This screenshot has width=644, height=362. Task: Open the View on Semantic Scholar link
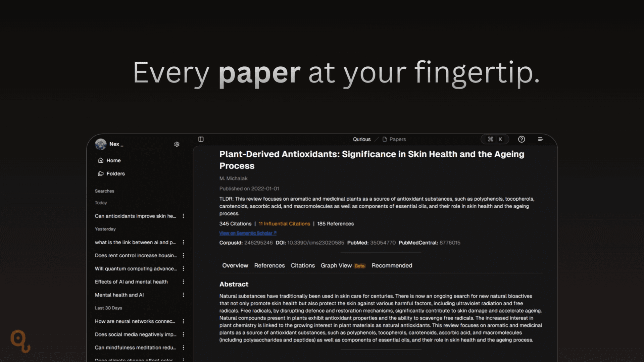pyautogui.click(x=248, y=233)
